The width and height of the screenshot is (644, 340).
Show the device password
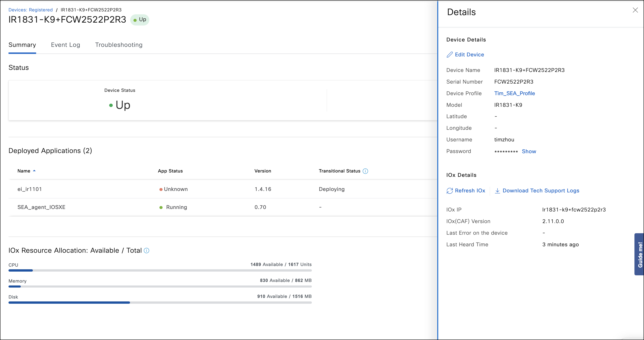pos(529,151)
